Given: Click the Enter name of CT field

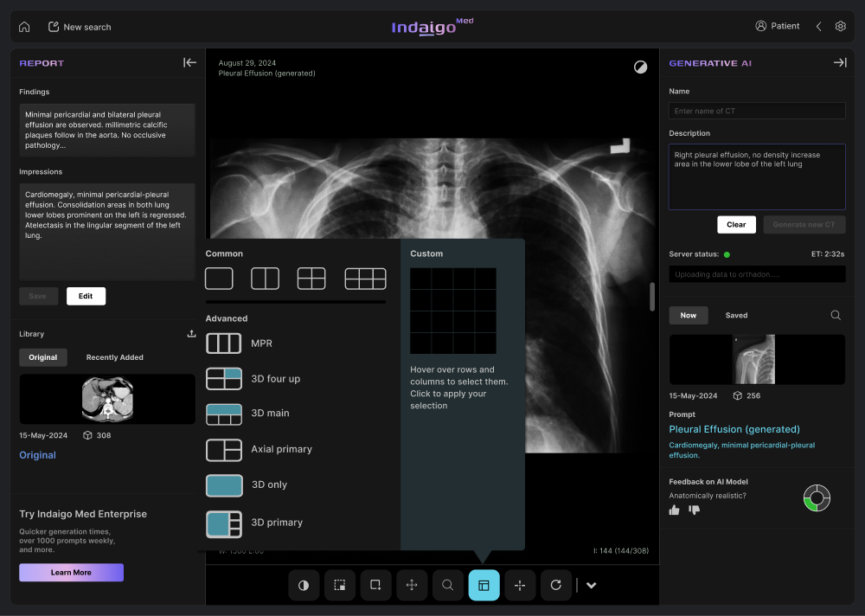Looking at the screenshot, I should click(757, 111).
